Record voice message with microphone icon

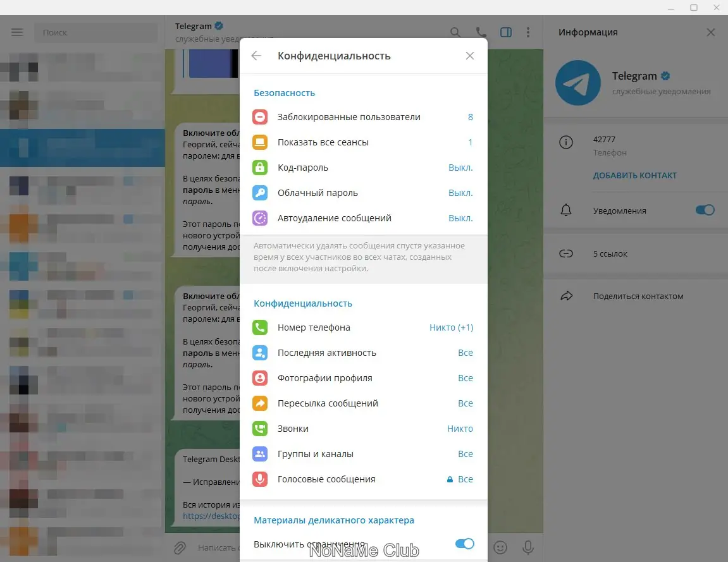click(528, 547)
